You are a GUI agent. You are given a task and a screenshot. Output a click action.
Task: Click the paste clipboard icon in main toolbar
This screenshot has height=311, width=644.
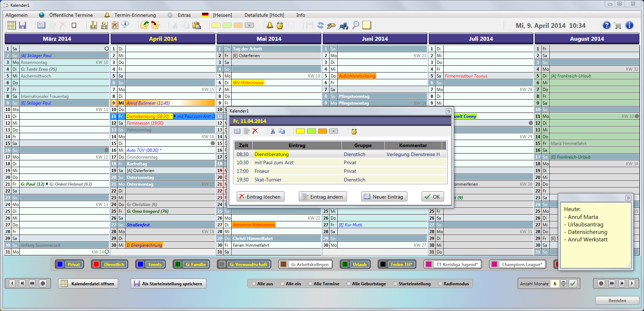[x=196, y=25]
